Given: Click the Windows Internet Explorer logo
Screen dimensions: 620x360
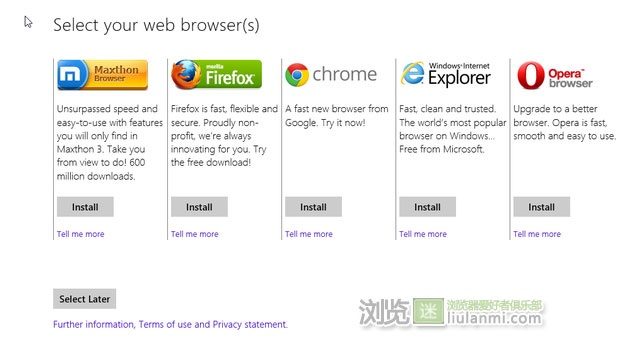Looking at the screenshot, I should (x=446, y=74).
